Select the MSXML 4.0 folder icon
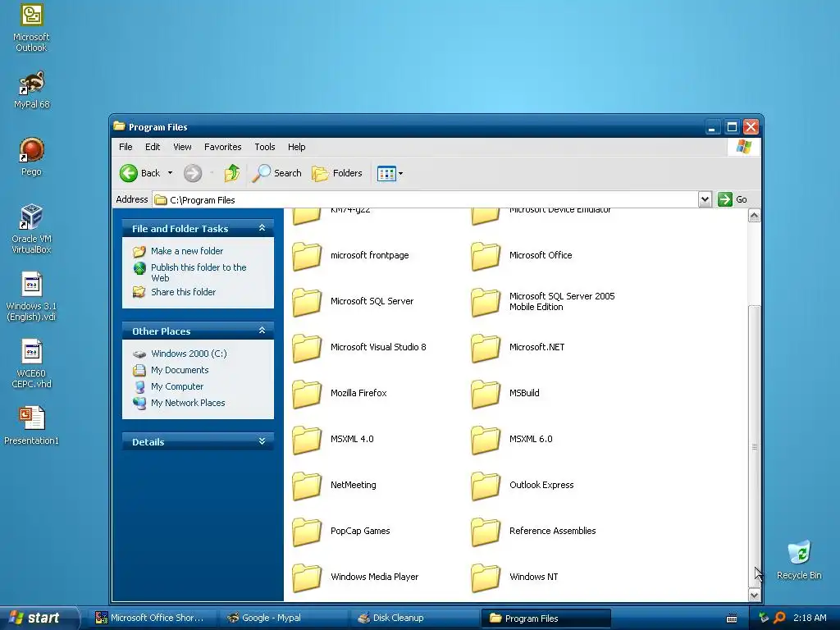 [307, 440]
